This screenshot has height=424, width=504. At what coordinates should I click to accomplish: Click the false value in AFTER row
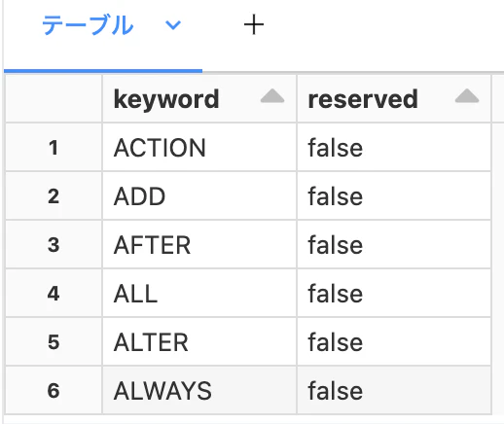tap(394, 244)
